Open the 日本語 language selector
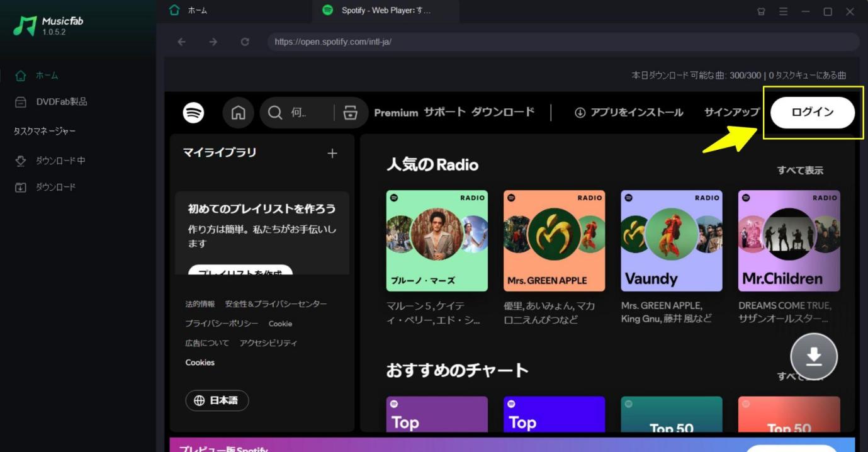Image resolution: width=868 pixels, height=452 pixels. (x=217, y=401)
